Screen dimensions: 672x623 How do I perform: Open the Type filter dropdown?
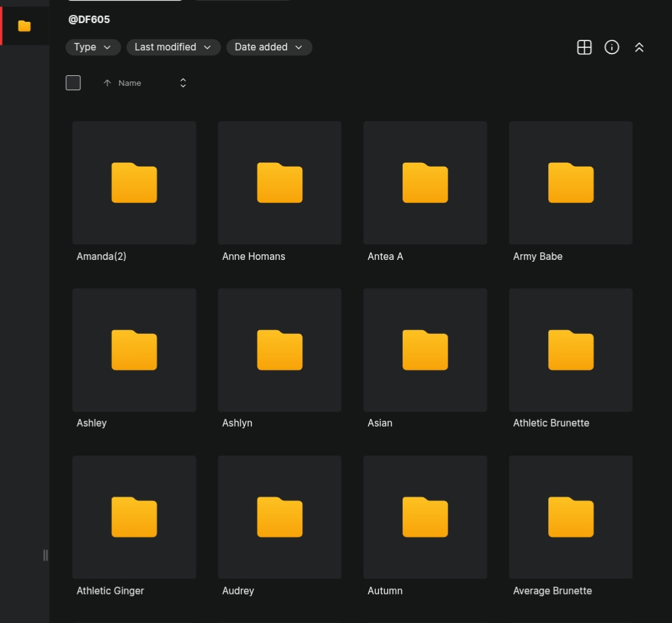(93, 47)
